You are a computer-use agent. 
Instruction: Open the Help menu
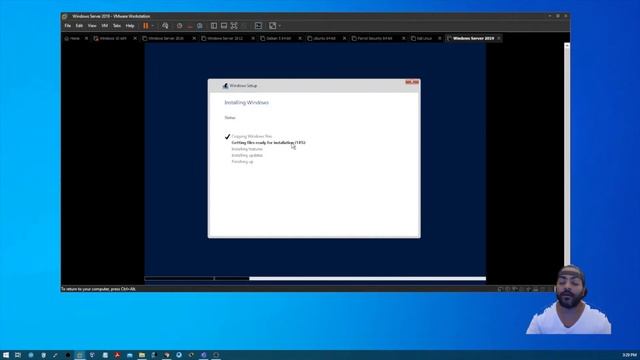(130, 26)
